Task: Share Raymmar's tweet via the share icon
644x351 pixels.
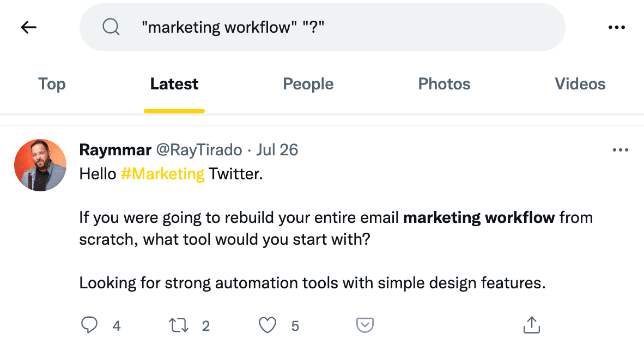Action: pyautogui.click(x=531, y=324)
